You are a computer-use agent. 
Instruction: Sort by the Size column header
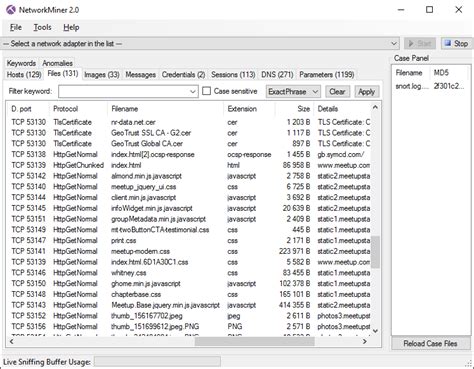click(295, 109)
